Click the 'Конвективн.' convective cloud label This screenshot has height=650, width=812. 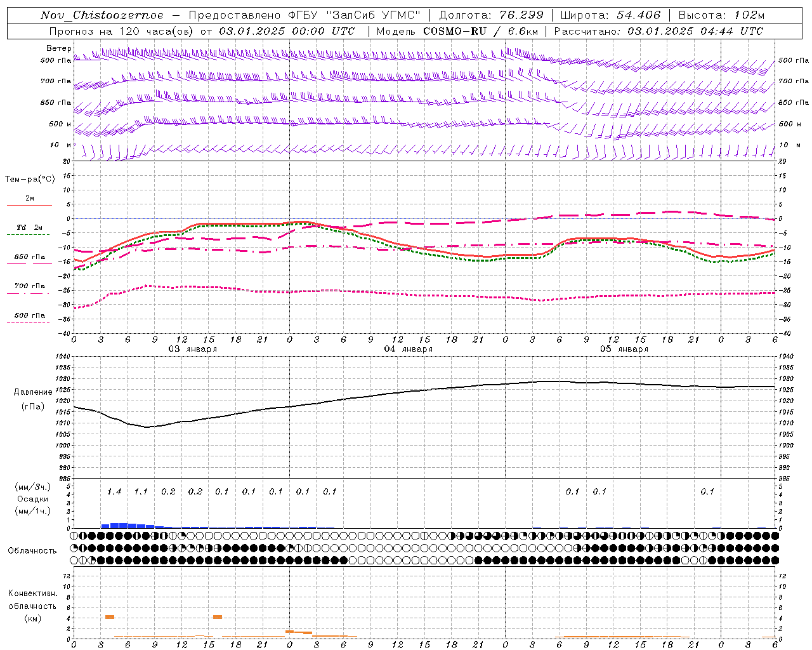(x=33, y=594)
